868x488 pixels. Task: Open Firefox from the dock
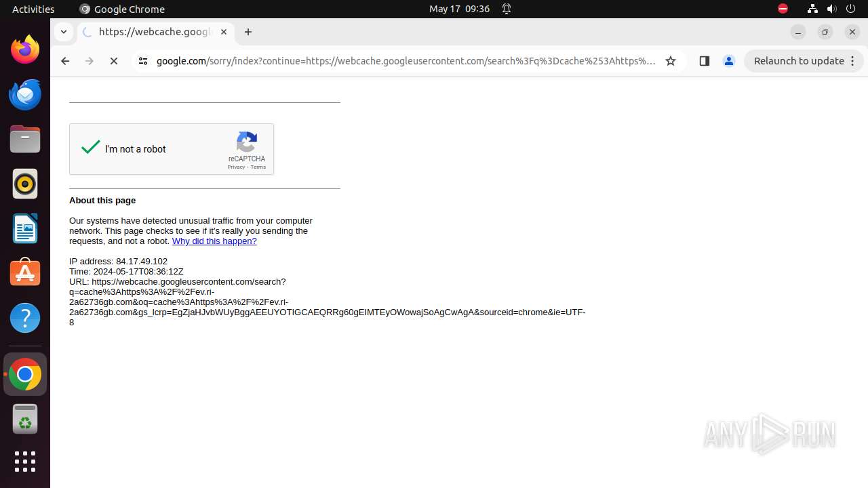tap(25, 50)
